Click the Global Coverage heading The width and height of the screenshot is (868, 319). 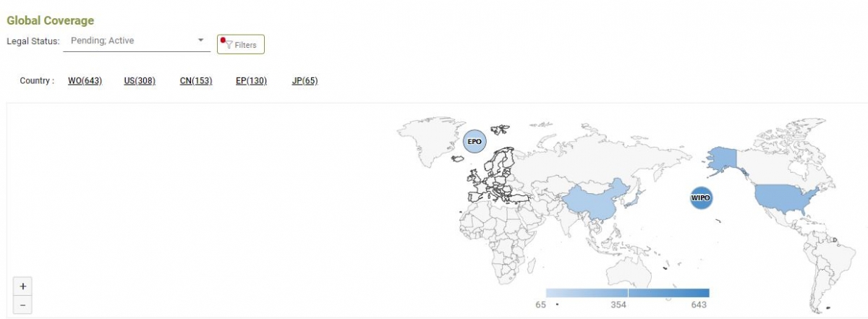[51, 21]
